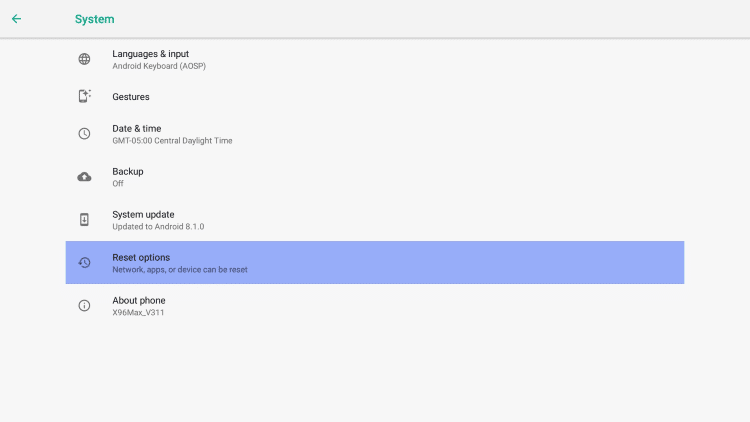750x422 pixels.
Task: Open the Gestures entry
Action: pos(375,97)
